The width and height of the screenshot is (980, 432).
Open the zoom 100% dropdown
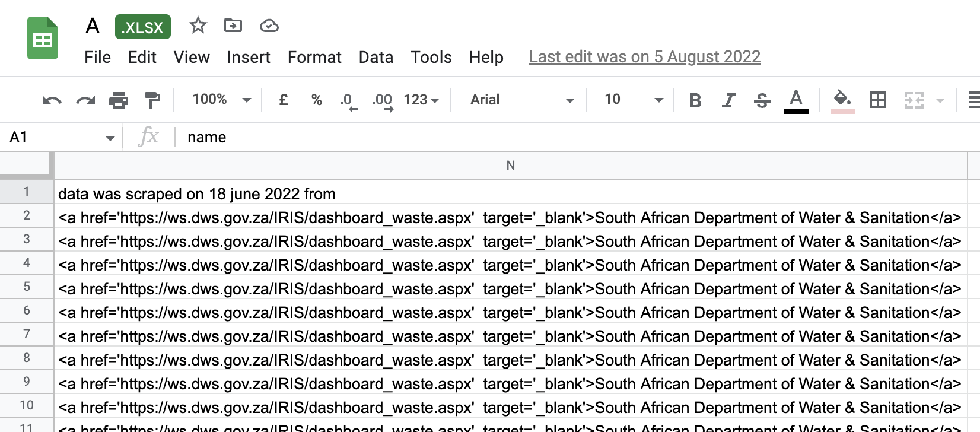(x=222, y=100)
